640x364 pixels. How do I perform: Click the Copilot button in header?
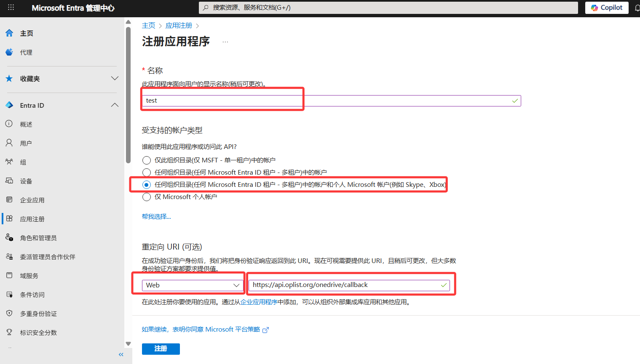pyautogui.click(x=606, y=8)
